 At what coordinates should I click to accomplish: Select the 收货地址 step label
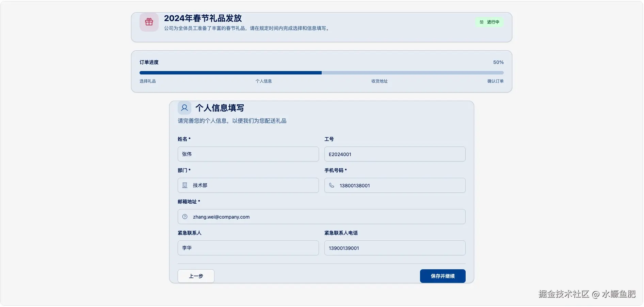tap(379, 81)
